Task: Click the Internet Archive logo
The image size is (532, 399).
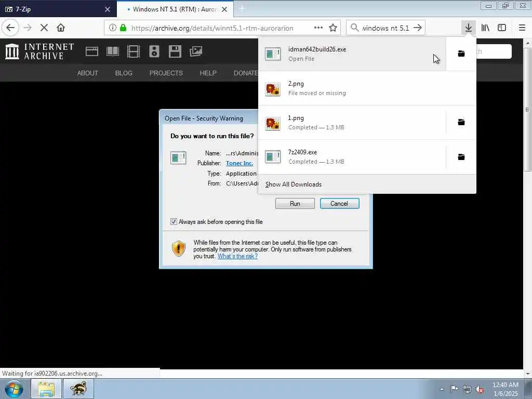Action: point(39,51)
